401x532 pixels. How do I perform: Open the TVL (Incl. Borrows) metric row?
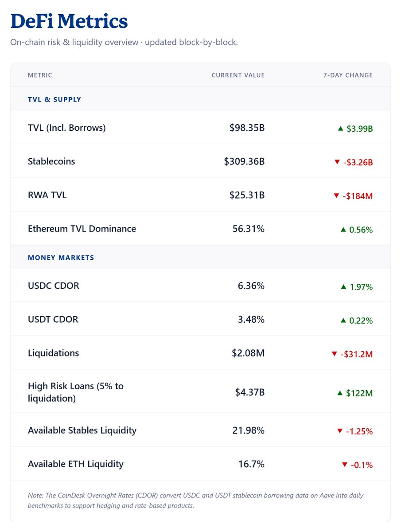(200, 128)
